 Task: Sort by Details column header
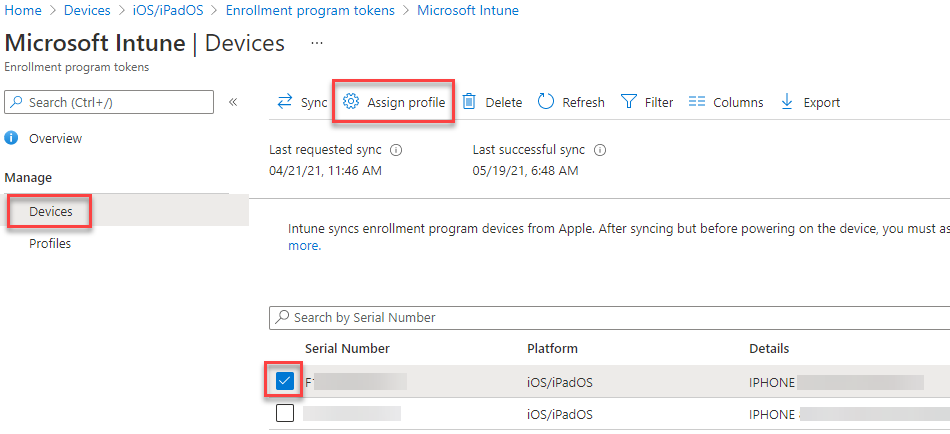click(769, 349)
